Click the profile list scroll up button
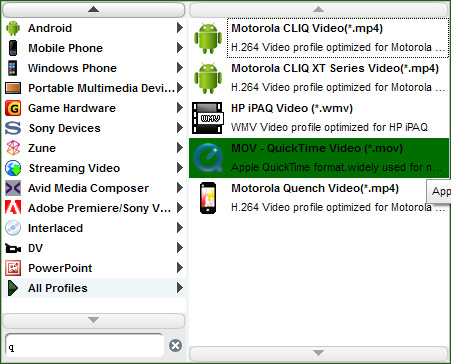This screenshot has height=364, width=451. click(319, 9)
